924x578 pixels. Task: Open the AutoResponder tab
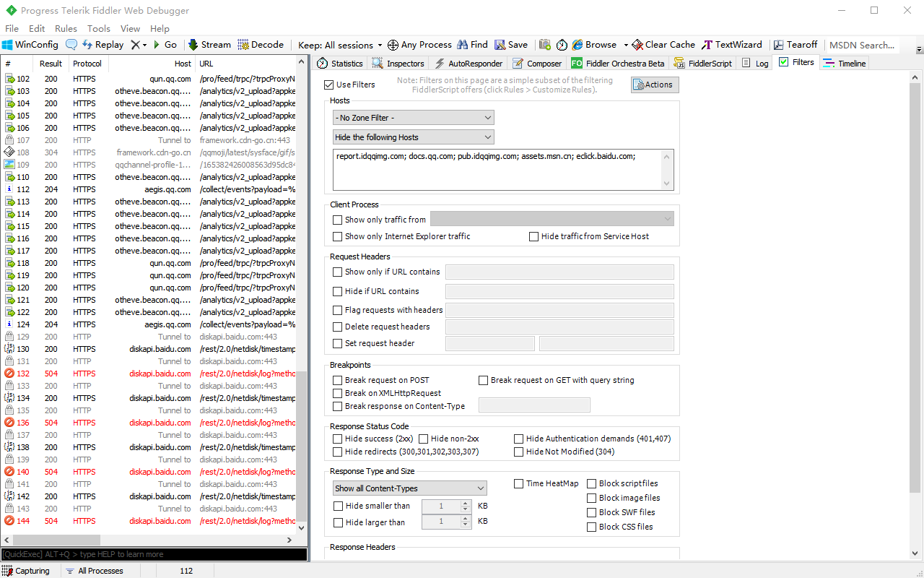pyautogui.click(x=468, y=64)
